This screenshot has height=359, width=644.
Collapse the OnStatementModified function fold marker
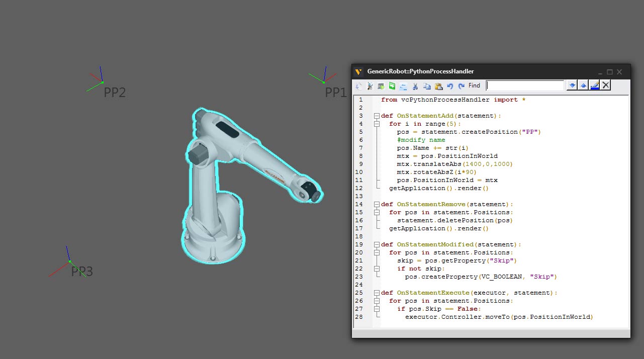pyautogui.click(x=377, y=244)
